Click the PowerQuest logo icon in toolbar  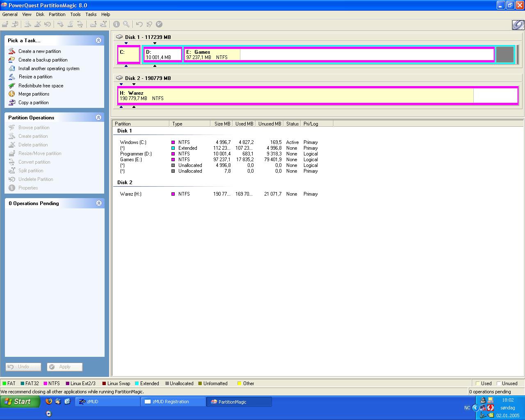518,25
